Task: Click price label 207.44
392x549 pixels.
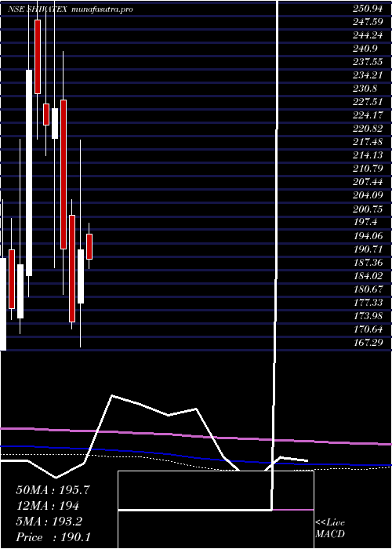Action: [368, 181]
